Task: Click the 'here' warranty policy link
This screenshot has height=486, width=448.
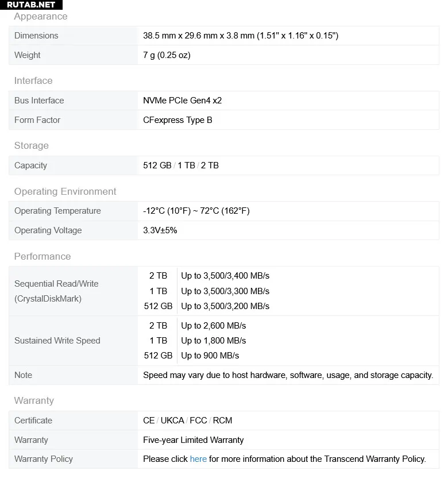Action: [x=198, y=459]
